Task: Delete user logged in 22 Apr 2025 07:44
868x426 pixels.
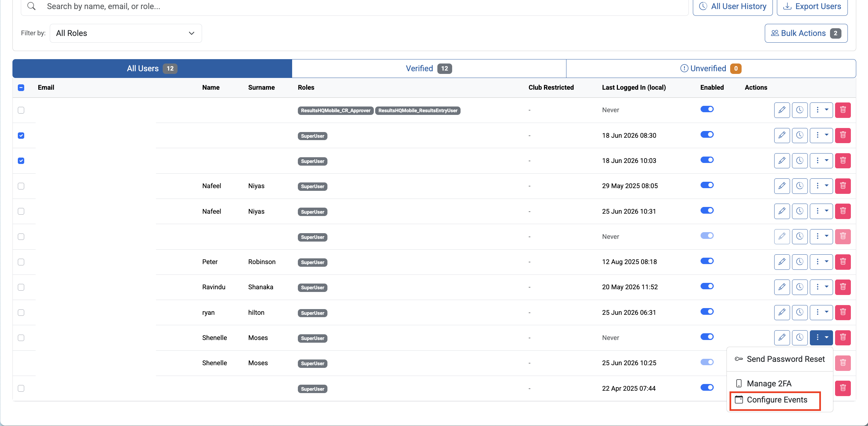Action: pyautogui.click(x=843, y=388)
